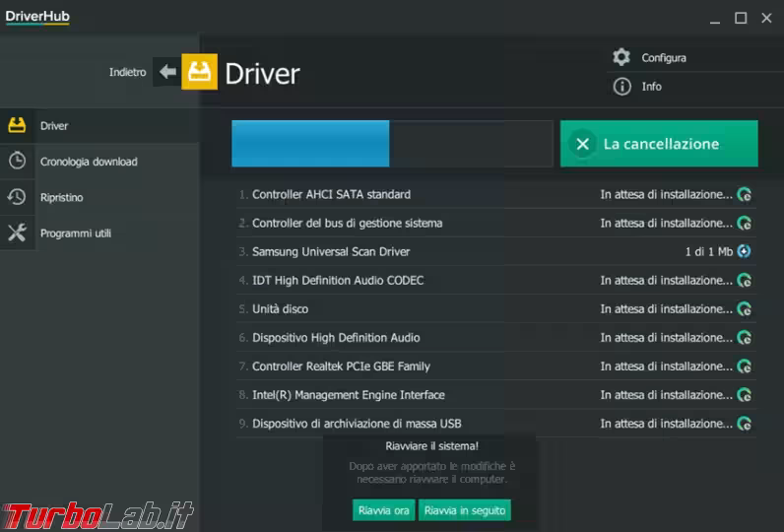Click the Info circle icon
The height and width of the screenshot is (532, 784).
[622, 86]
